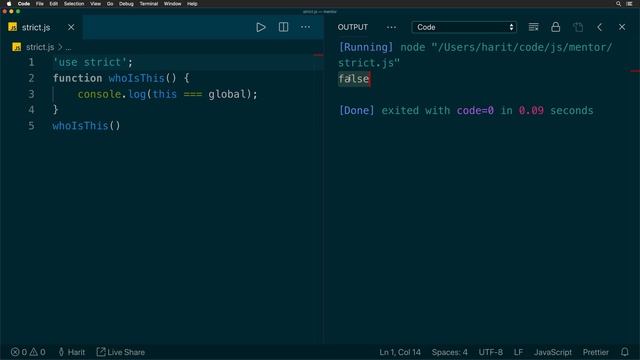The image size is (640, 360).
Task: Click the Prettier status item
Action: [595, 352]
